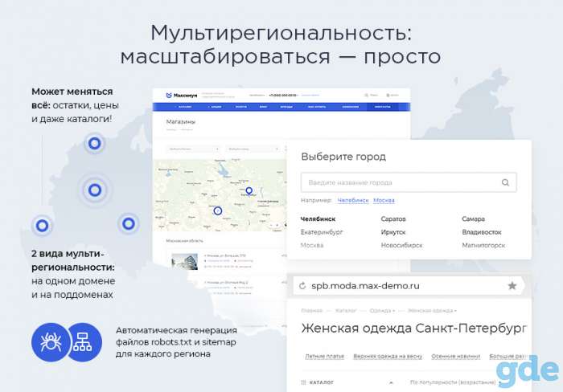563x392 pixels.
Task: Click the cart icon in the Максимум header
Action: 388,95
